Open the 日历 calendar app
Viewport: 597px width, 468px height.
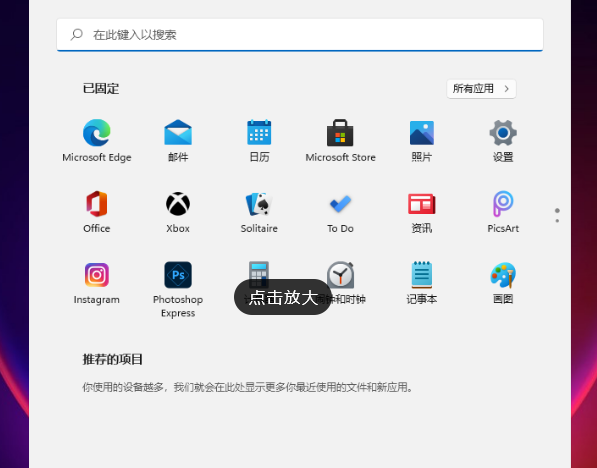(259, 141)
